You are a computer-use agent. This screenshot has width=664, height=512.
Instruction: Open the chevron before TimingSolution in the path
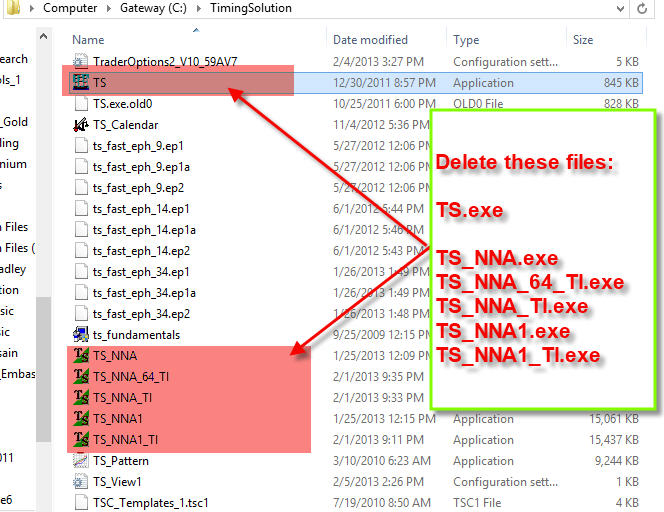(x=200, y=8)
